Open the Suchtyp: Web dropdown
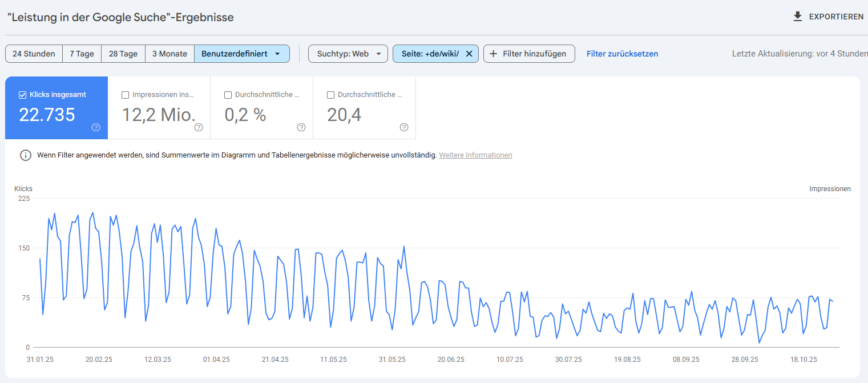 348,53
